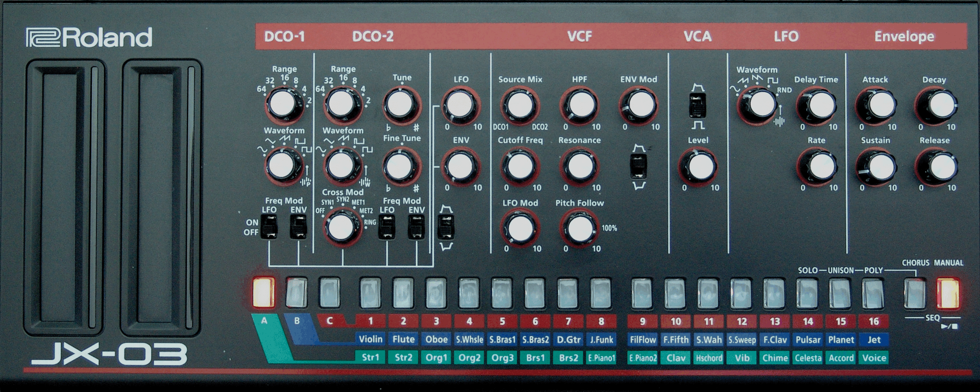The height and width of the screenshot is (392, 980).
Task: Click the "Jet" patch name label
Action: tap(874, 339)
